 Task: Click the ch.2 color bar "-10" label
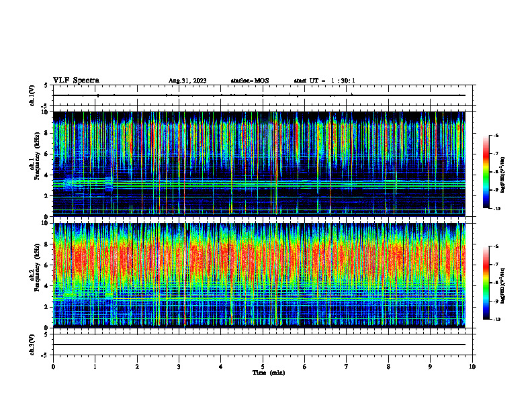(497, 320)
